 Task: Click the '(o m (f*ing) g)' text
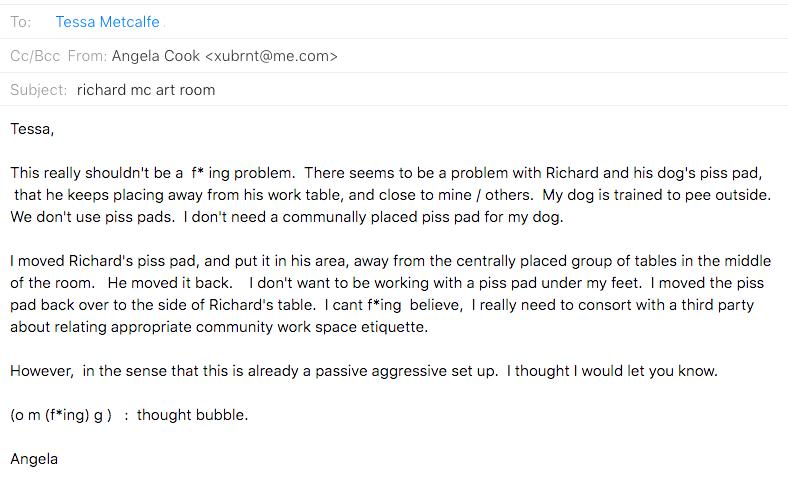[61, 415]
